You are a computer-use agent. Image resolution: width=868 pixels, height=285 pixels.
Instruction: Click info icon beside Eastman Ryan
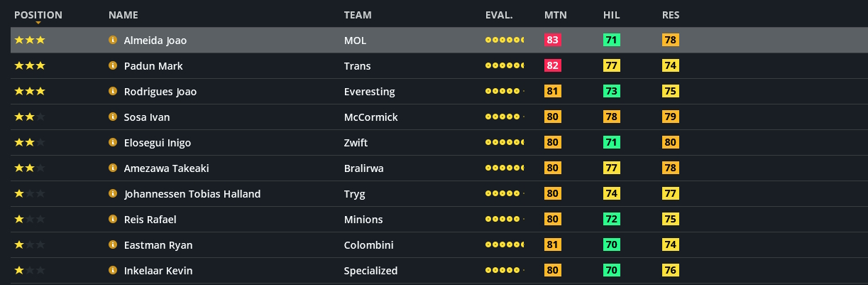[x=112, y=245]
